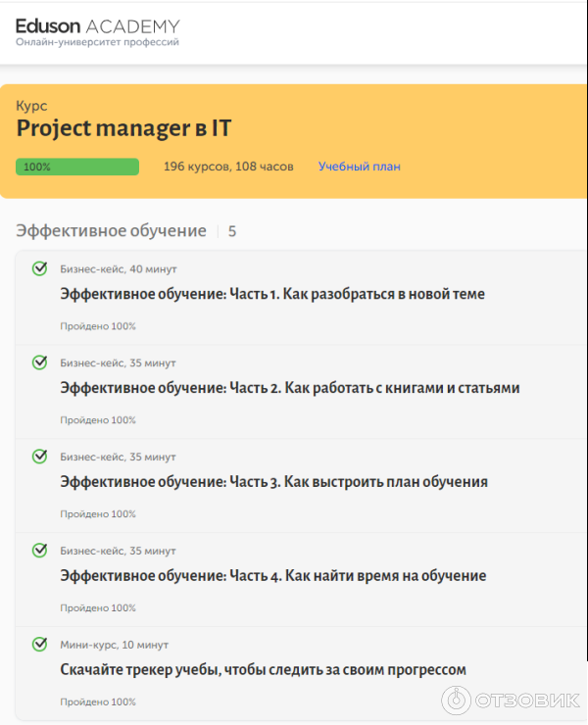Image resolution: width=588 pixels, height=725 pixels.
Task: Click the Eduson Academy logo
Action: pos(97,31)
